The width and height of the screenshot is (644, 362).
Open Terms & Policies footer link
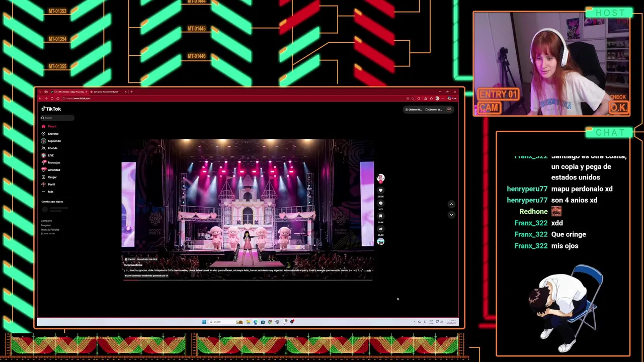[x=50, y=229]
